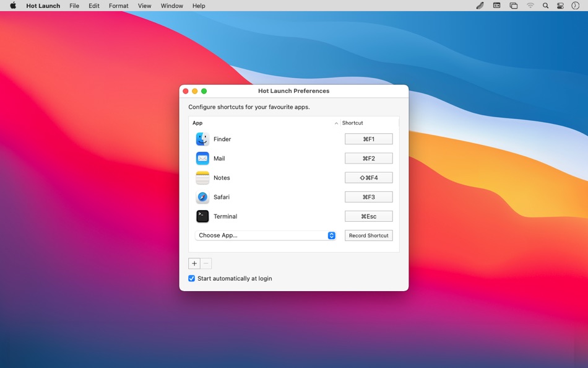
Task: Open the Wi-Fi menu bar icon
Action: [530, 6]
